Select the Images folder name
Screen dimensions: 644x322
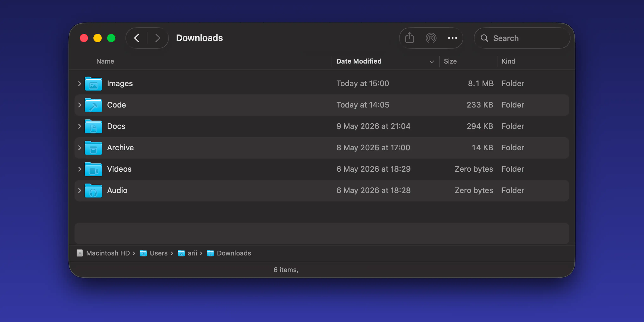click(120, 83)
